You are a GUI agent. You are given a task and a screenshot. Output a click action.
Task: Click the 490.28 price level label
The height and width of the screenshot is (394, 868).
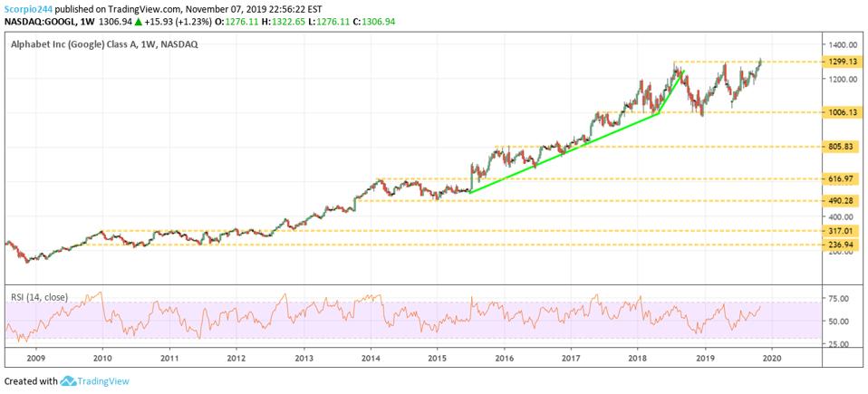839,201
